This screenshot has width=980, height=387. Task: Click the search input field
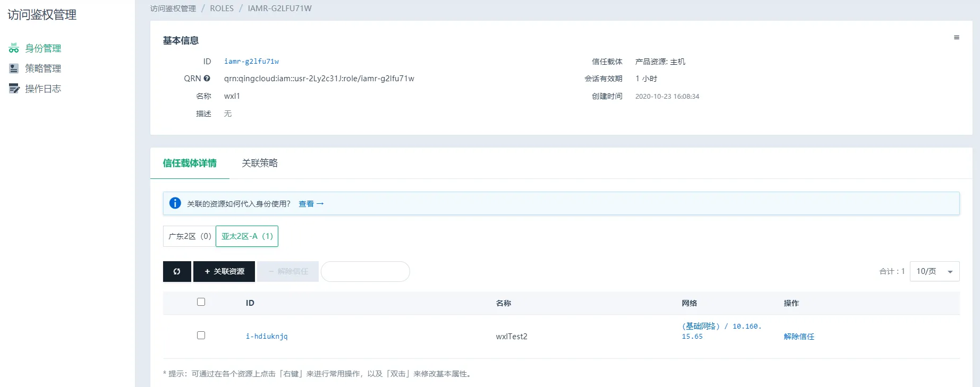pyautogui.click(x=365, y=271)
